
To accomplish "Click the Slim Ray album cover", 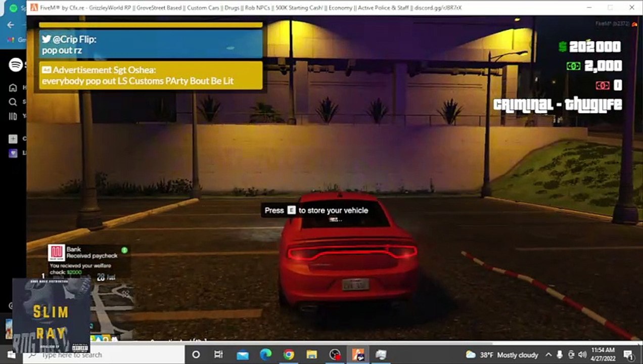I will [x=52, y=315].
